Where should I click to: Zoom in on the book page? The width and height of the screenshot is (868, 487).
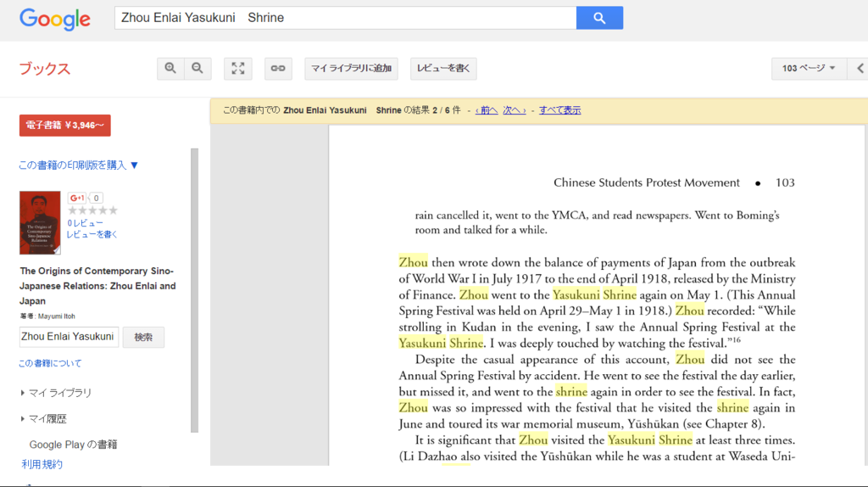pos(170,68)
